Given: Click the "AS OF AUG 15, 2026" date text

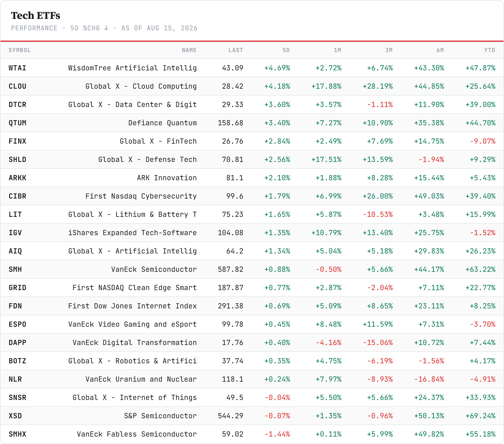Looking at the screenshot, I should tap(159, 28).
